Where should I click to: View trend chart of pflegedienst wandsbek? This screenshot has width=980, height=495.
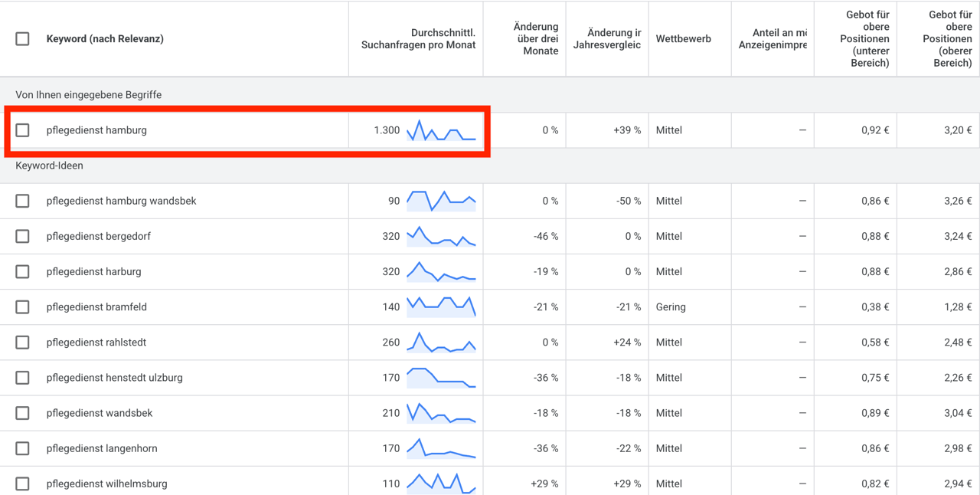(441, 413)
